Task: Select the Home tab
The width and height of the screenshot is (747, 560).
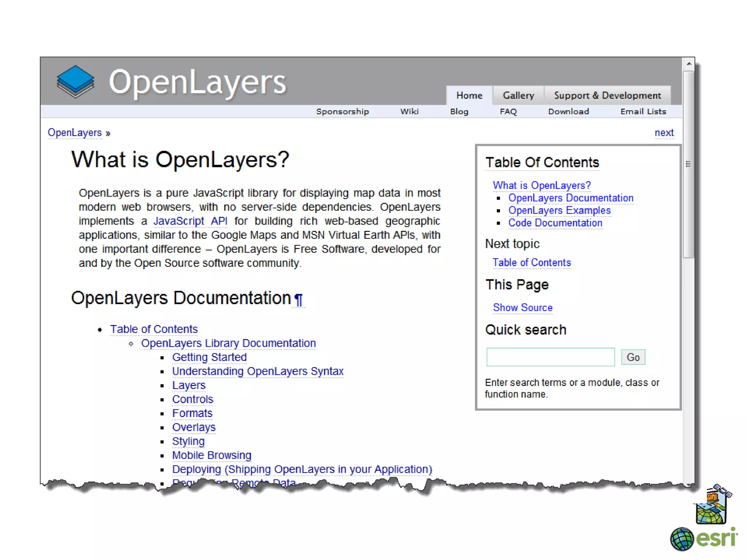Action: pos(469,96)
